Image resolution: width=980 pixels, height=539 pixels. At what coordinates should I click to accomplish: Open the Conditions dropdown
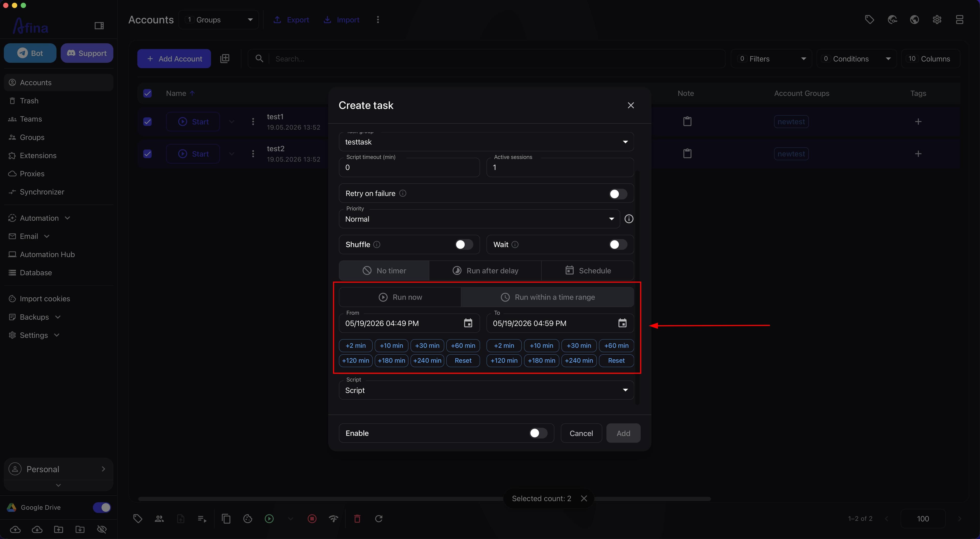(856, 59)
